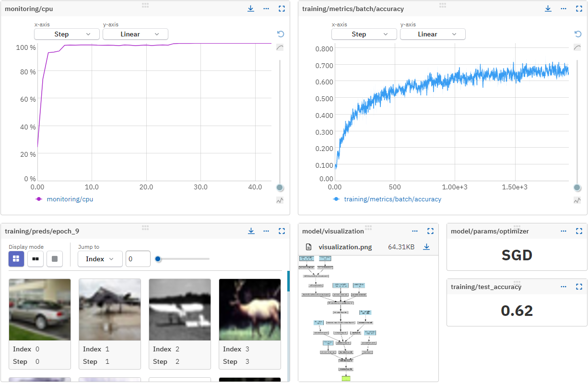588x383 pixels.
Task: Open the curve smoothing icon on accuracy chart
Action: [x=577, y=47]
